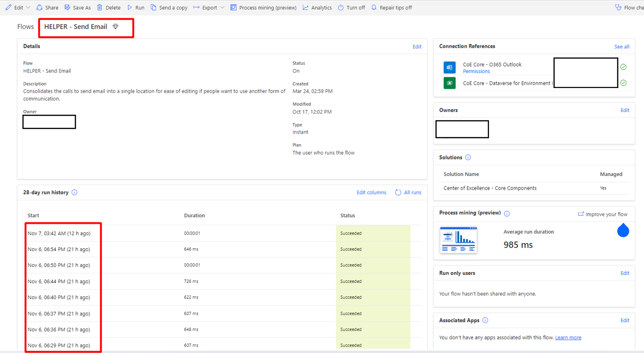The image size is (644, 353).
Task: Click the 28-day run history info icon
Action: click(x=74, y=192)
